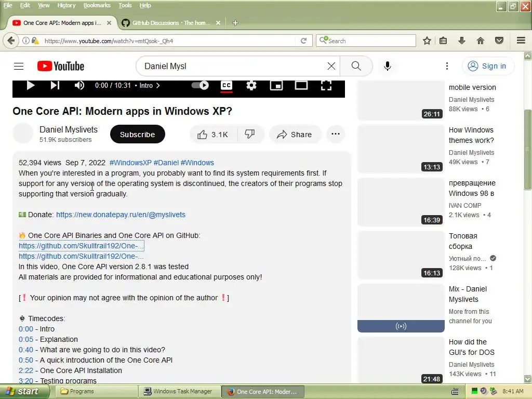Image resolution: width=532 pixels, height=399 pixels.
Task: Click the Firefox toolbar Search box
Action: tap(366, 41)
